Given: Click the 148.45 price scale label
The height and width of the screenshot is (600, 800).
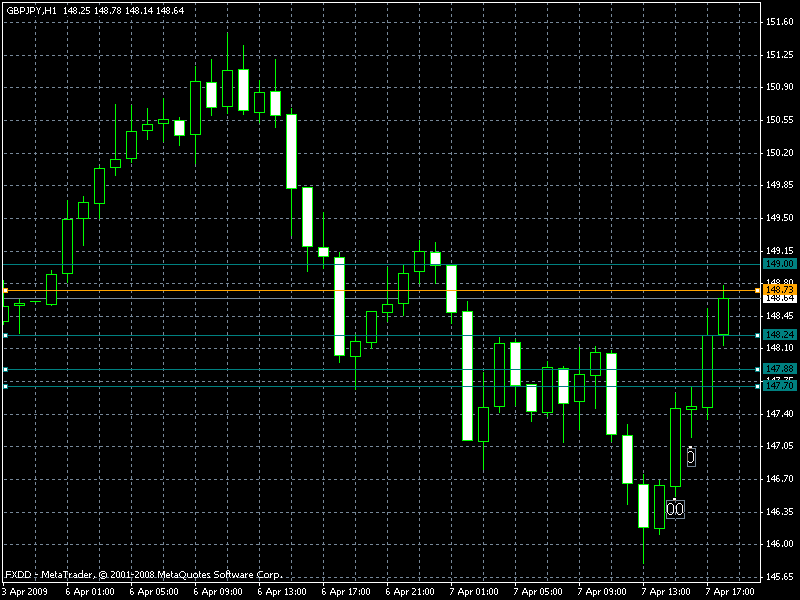Looking at the screenshot, I should (780, 316).
